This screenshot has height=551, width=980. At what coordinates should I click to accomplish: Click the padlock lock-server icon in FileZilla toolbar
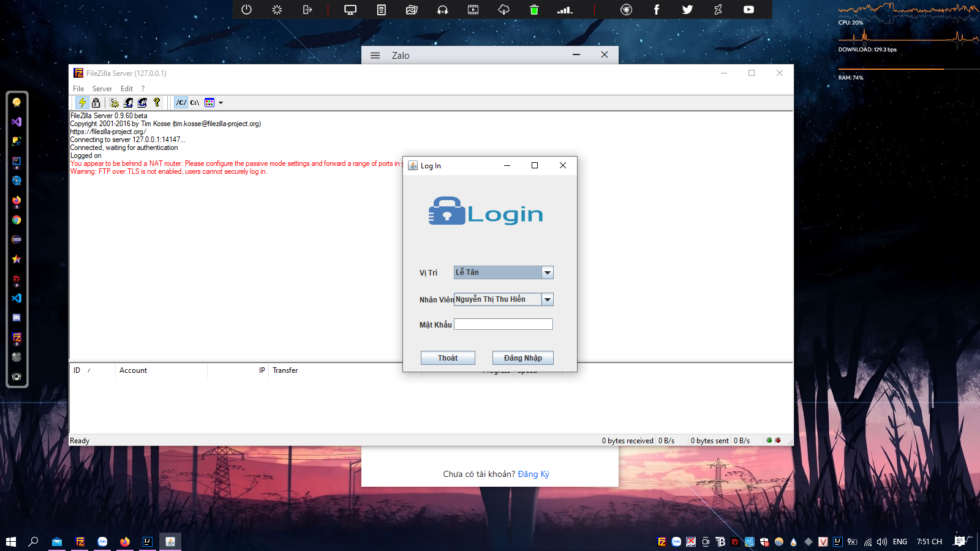coord(96,102)
